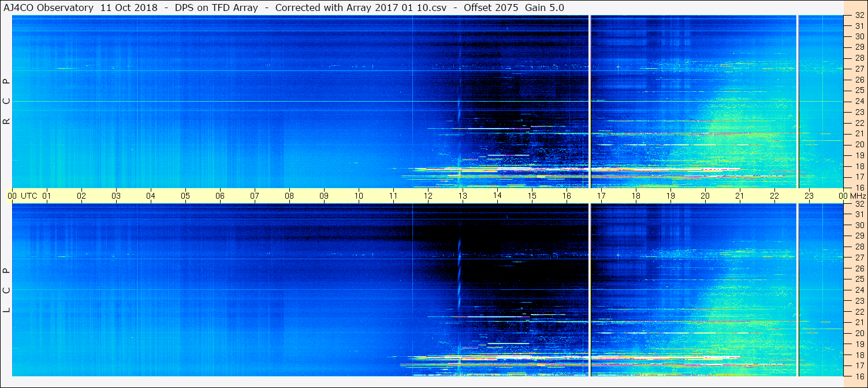This screenshot has width=868, height=388.
Task: Select hour '01' on the UTC axis
Action: tap(47, 196)
